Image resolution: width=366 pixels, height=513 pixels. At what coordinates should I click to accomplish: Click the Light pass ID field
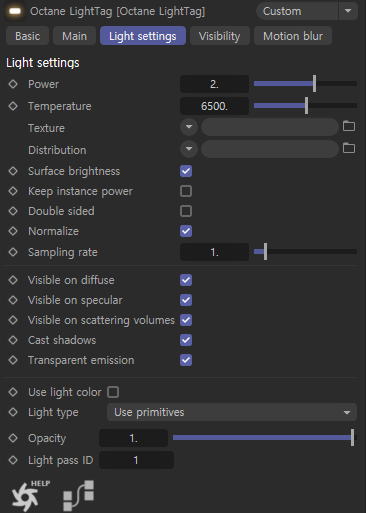[136, 460]
